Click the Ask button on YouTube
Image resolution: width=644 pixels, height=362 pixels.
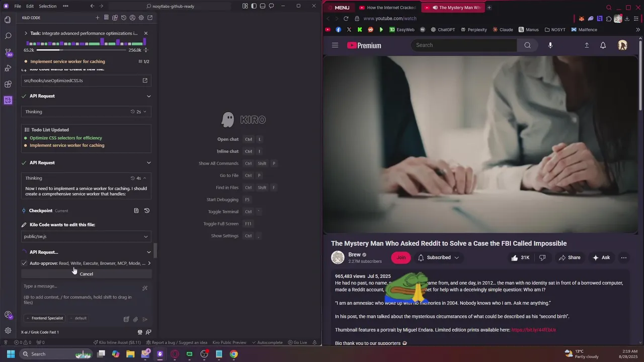pos(601,257)
